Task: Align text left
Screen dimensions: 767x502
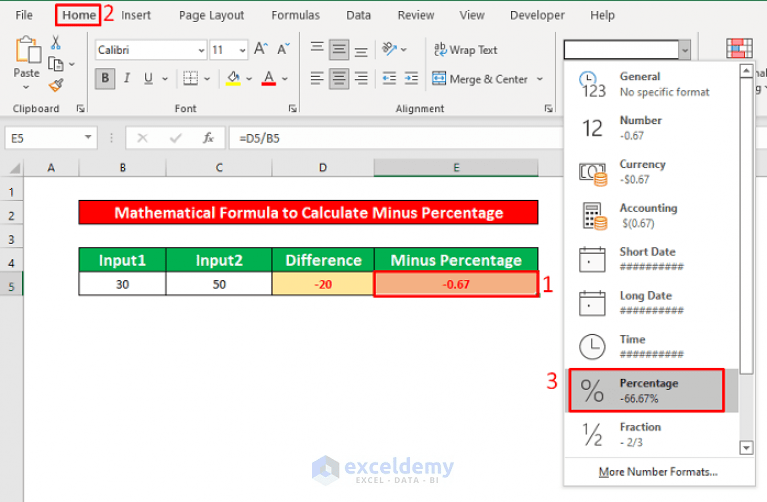Action: (317, 78)
